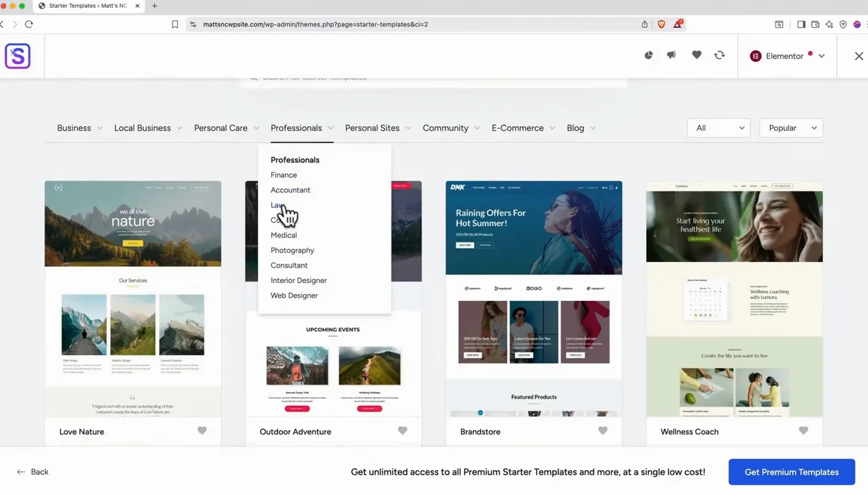This screenshot has height=495, width=868.
Task: Favorite the Love Nature template heart
Action: (x=202, y=430)
